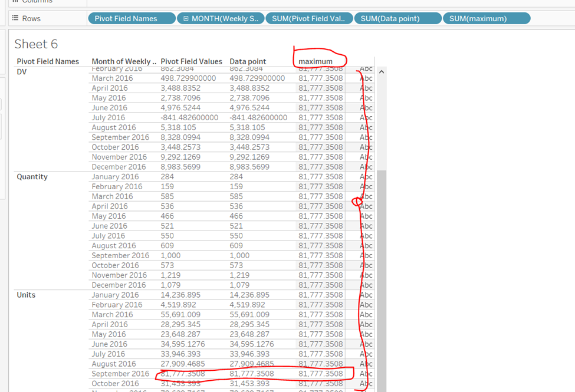Expand the MONTH(Weekly S.. pill plus icon

click(x=186, y=18)
